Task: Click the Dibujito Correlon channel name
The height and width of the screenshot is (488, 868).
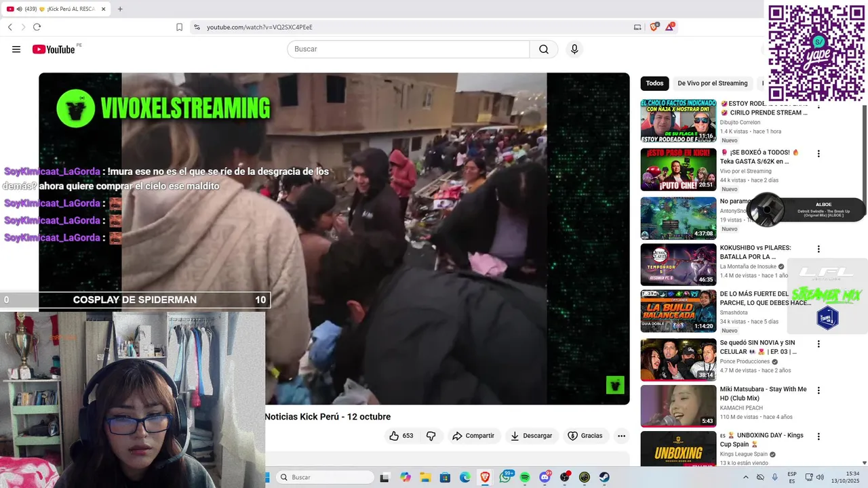Action: 740,123
